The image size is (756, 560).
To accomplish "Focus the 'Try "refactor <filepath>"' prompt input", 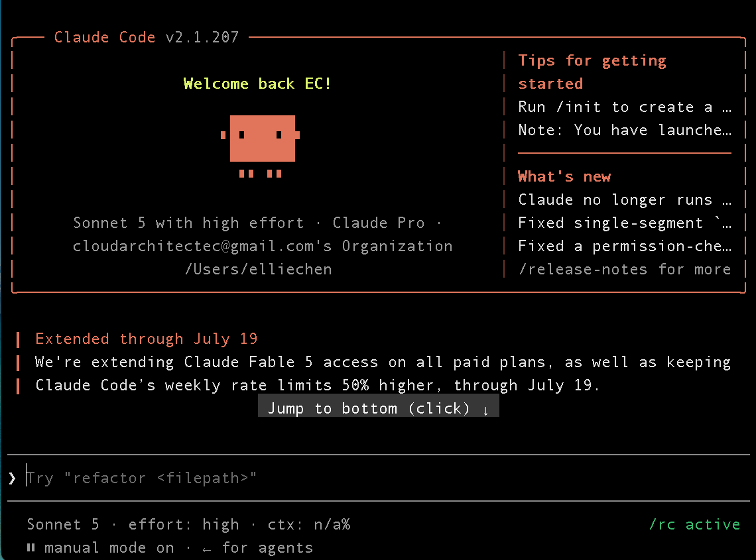I will click(x=379, y=478).
